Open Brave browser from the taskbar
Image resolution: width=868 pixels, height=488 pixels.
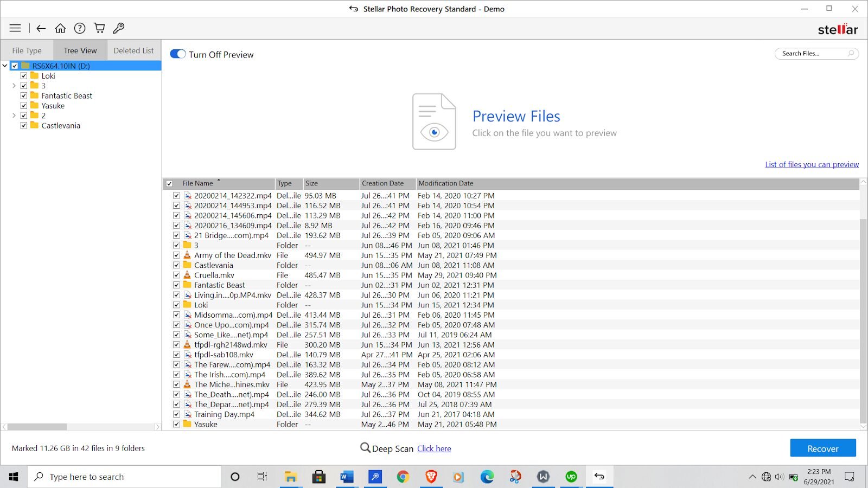(431, 477)
